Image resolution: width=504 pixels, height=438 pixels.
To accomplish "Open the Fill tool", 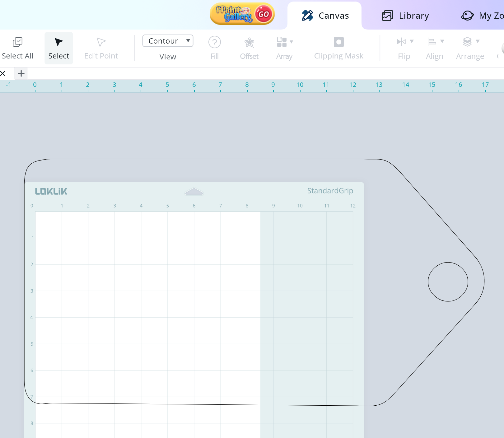I will [214, 42].
